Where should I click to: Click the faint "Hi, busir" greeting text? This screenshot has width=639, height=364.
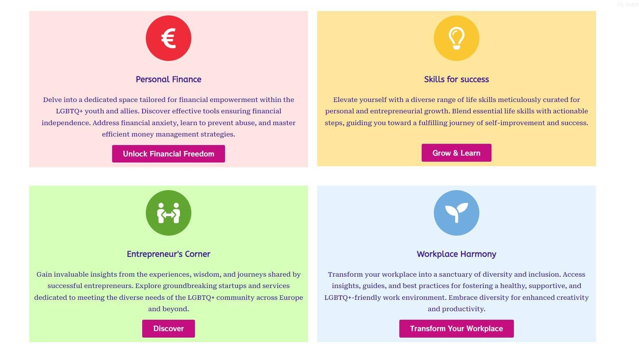coord(627,4)
